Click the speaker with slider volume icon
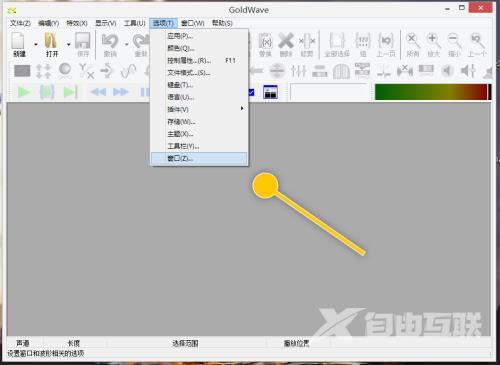 [x=468, y=71]
